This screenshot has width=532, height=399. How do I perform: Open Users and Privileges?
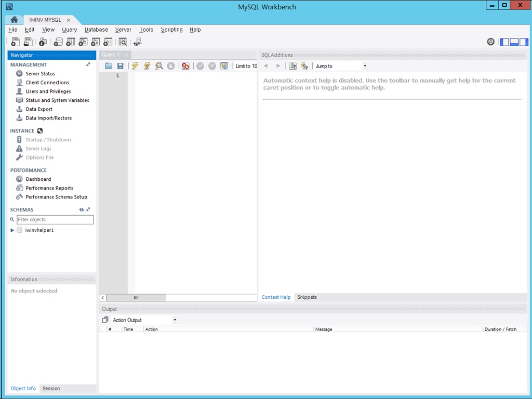(x=48, y=91)
